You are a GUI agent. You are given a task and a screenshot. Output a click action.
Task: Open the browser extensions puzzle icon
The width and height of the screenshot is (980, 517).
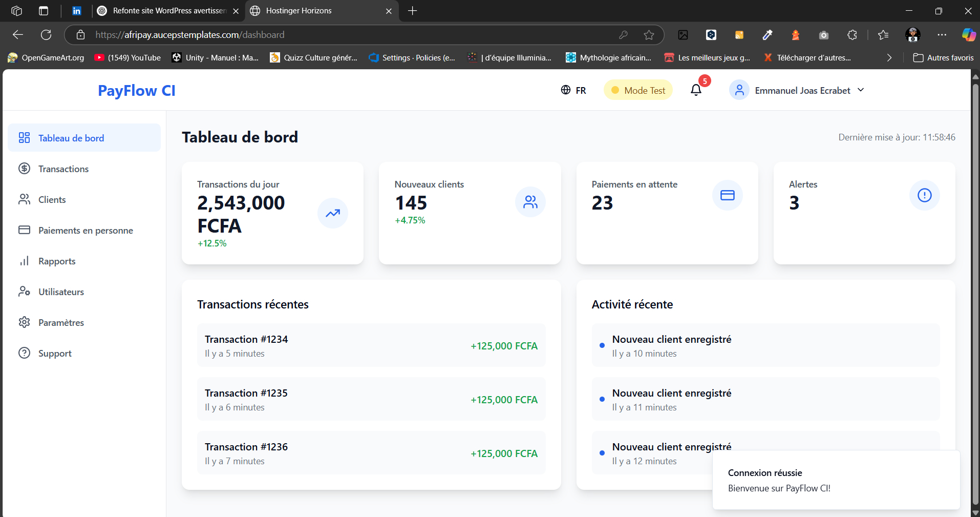point(852,35)
